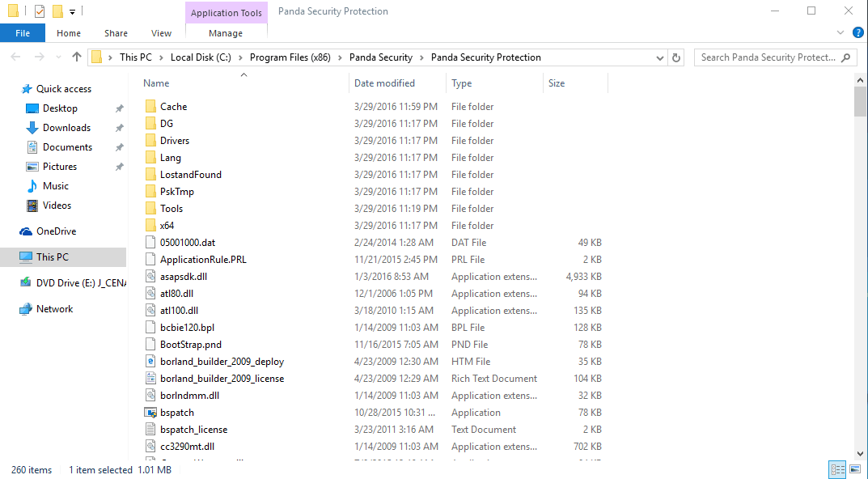The image size is (868, 479).
Task: Click the Help question mark icon
Action: point(858,32)
